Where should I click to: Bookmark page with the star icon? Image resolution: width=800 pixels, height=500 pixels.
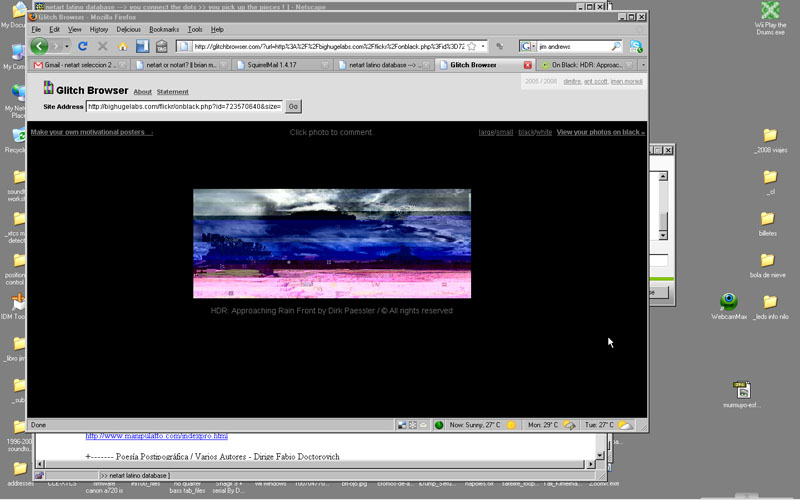(x=471, y=46)
